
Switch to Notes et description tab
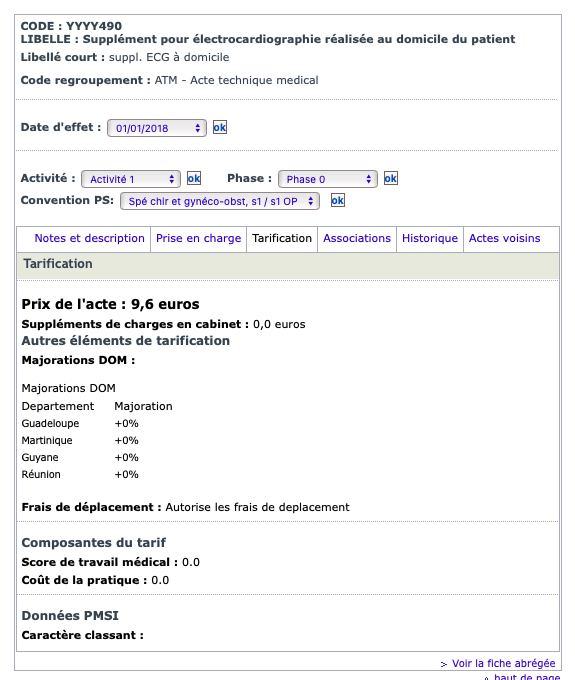[x=89, y=238]
